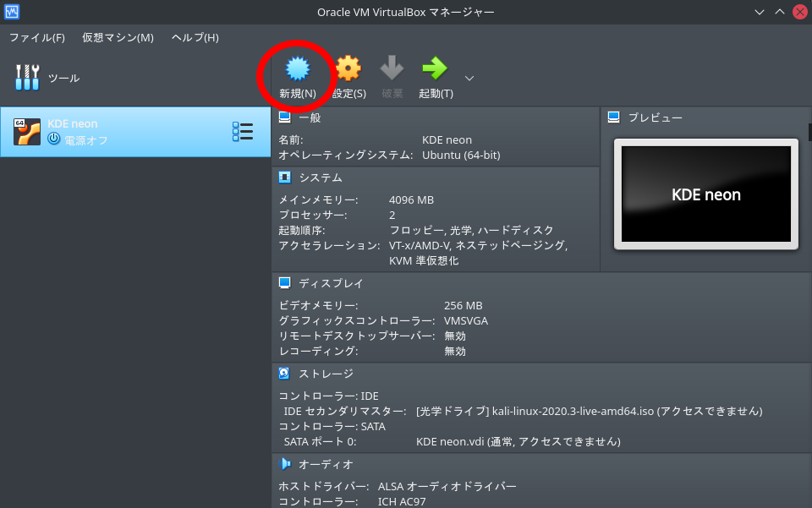
Task: Click the kali-linux-2020.3-live-amd64.iso optical drive entry
Action: click(x=590, y=412)
